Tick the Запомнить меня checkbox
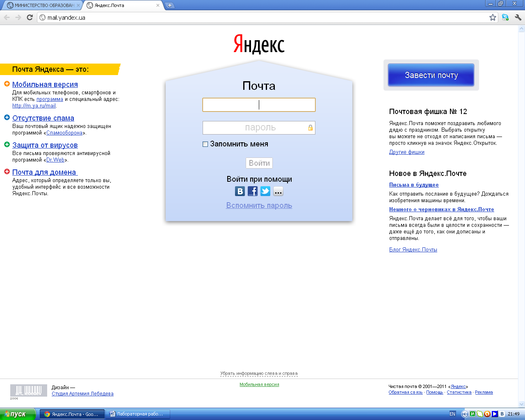 click(x=205, y=144)
